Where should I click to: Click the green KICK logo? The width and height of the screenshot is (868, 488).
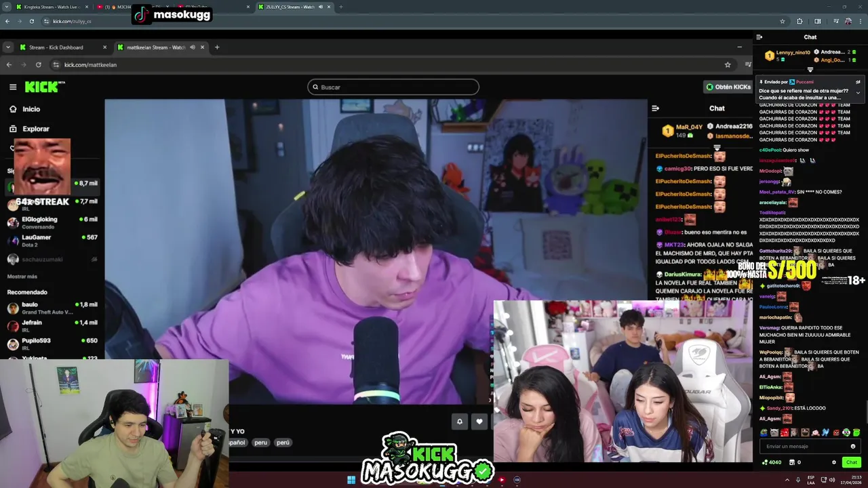click(43, 87)
